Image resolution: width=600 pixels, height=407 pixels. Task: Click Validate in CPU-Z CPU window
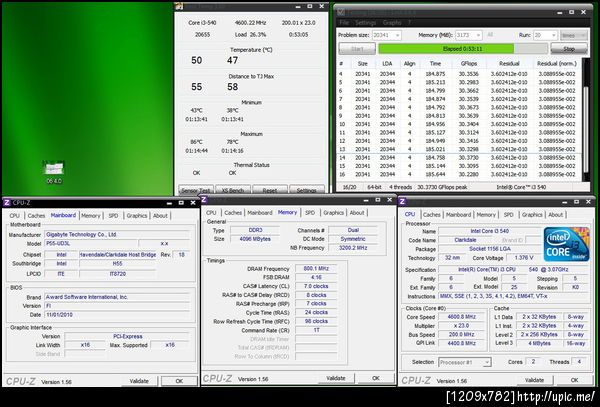(x=534, y=380)
